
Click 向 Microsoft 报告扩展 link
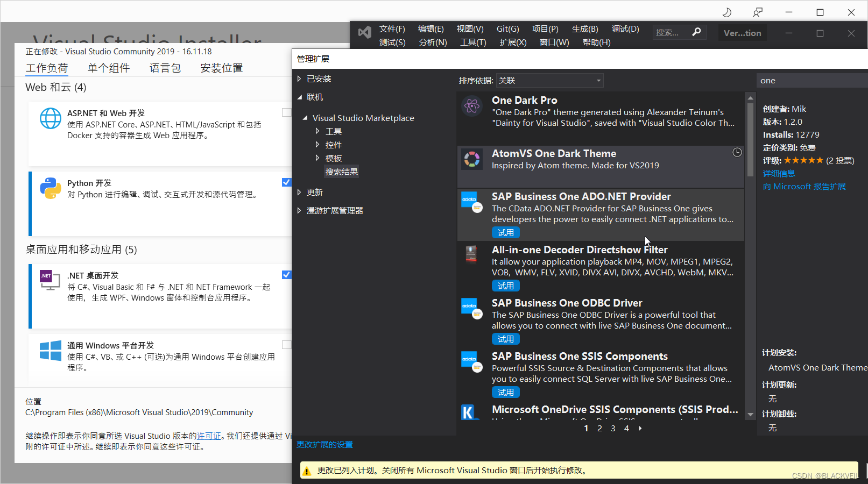(804, 187)
